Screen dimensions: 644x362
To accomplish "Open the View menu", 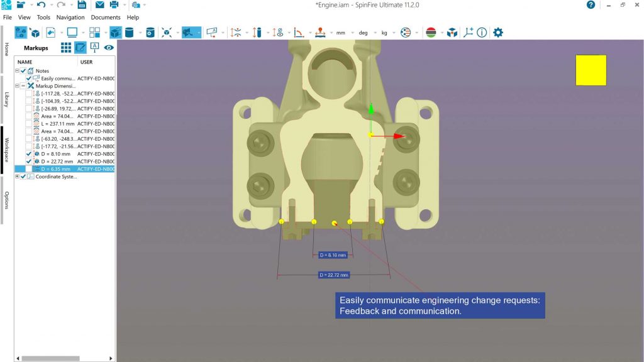I will point(25,17).
